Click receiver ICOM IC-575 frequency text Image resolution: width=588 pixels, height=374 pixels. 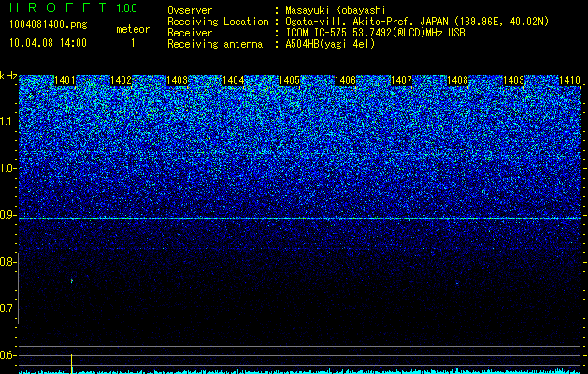tap(375, 33)
